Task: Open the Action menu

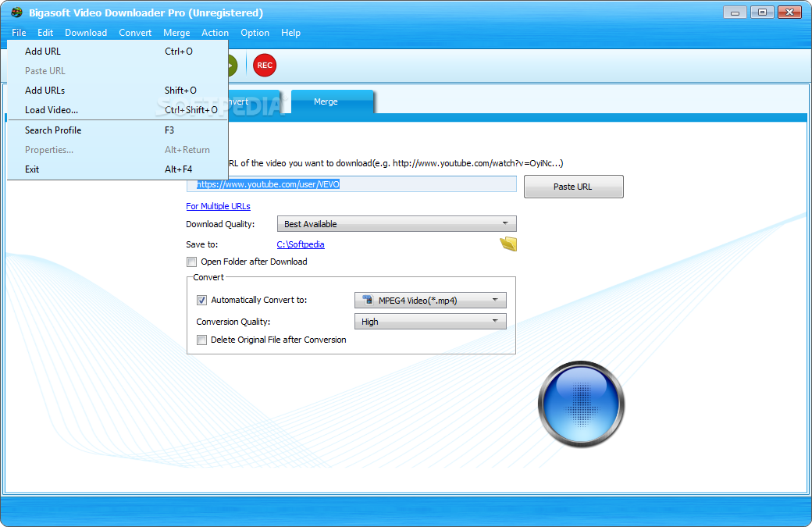Action: point(215,33)
